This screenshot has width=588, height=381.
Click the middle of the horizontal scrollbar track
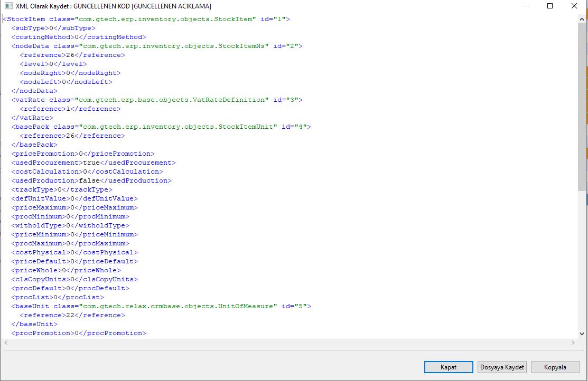tap(290, 343)
